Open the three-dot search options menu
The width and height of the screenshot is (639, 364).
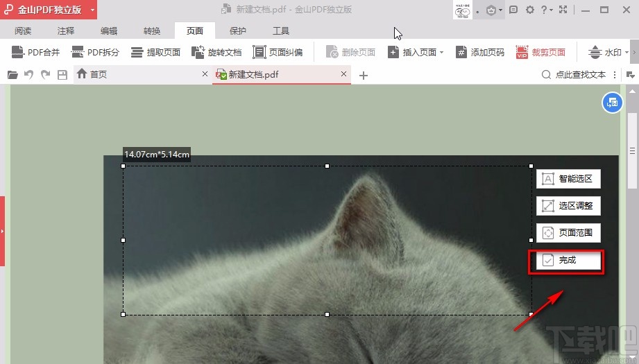(x=615, y=74)
